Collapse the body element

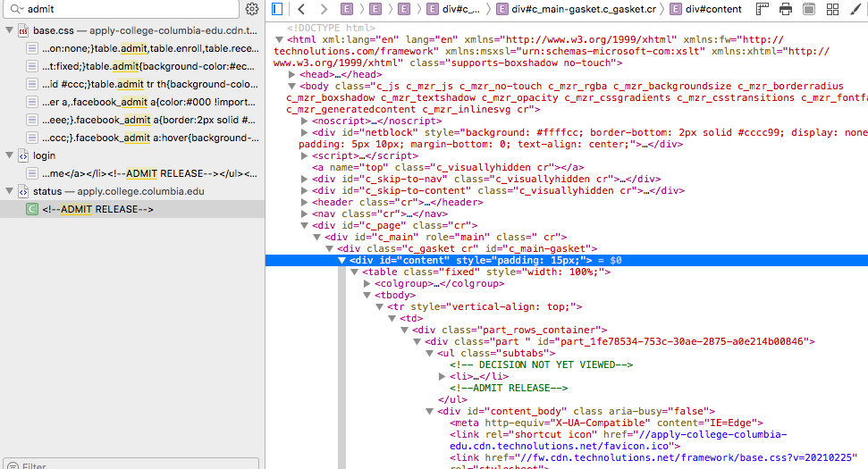point(291,86)
